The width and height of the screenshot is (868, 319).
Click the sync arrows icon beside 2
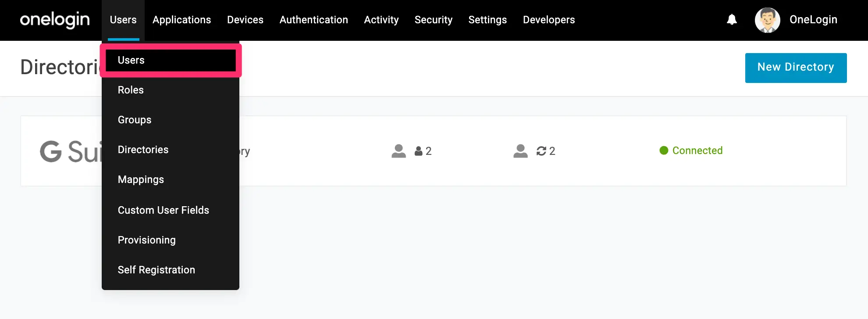pos(541,151)
